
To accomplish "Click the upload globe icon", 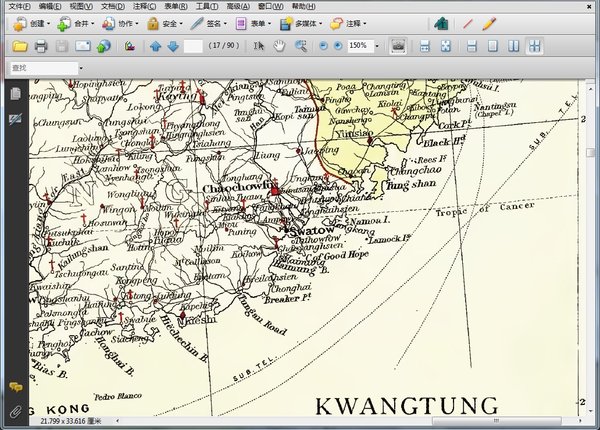I will 104,46.
